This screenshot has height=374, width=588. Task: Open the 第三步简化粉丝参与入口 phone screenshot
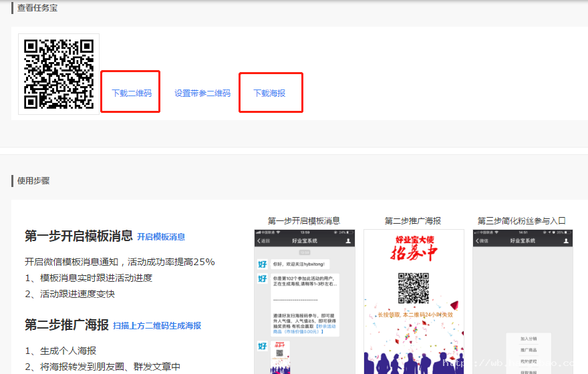pyautogui.click(x=523, y=302)
